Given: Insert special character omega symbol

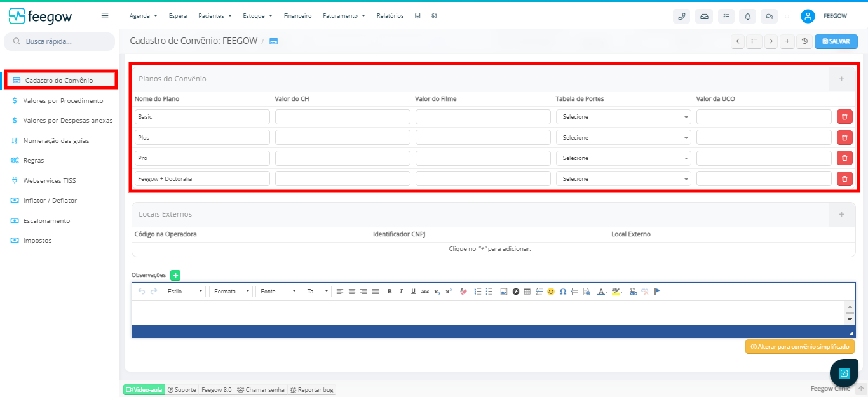Looking at the screenshot, I should [x=563, y=292].
